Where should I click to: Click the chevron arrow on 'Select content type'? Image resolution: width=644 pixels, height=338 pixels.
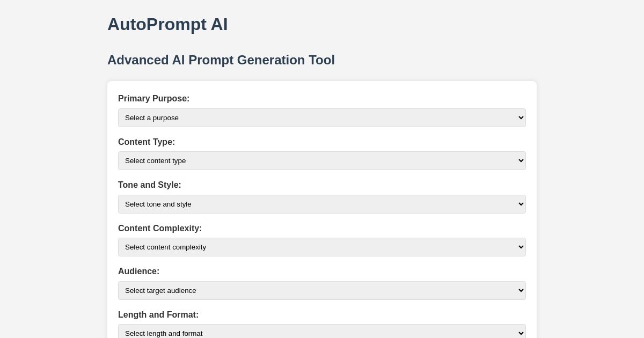coord(520,160)
